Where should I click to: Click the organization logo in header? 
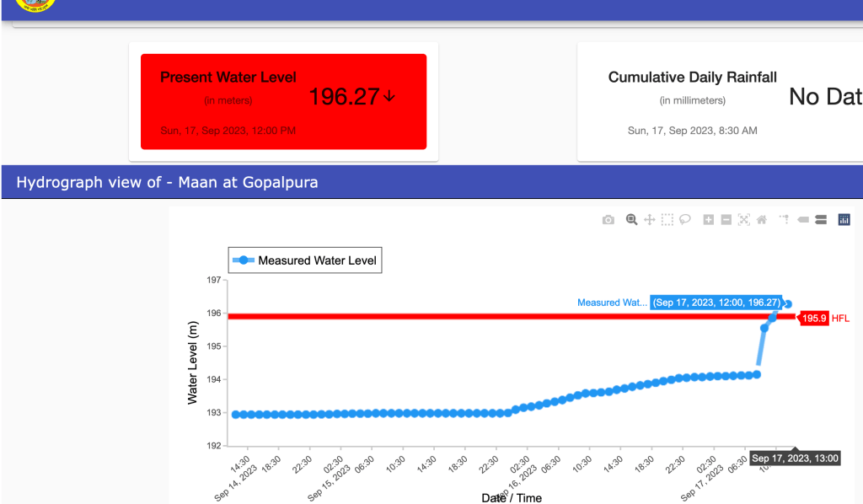point(35,4)
